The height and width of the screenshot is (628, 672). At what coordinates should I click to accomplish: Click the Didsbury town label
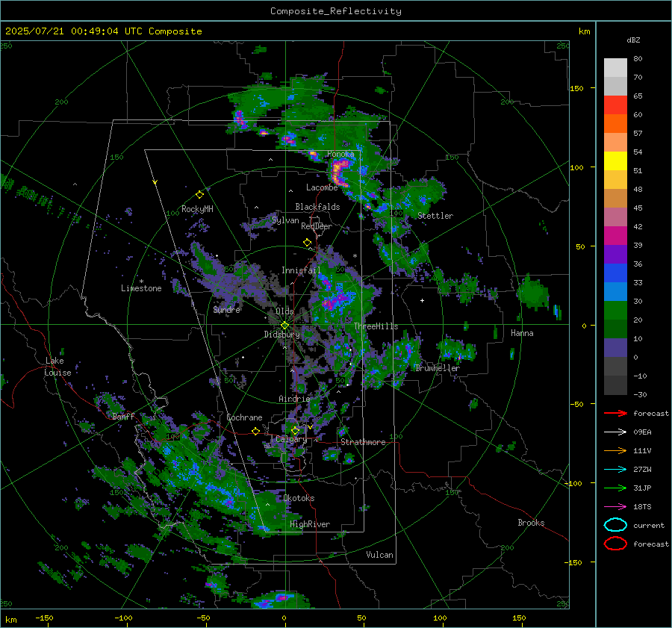click(281, 335)
